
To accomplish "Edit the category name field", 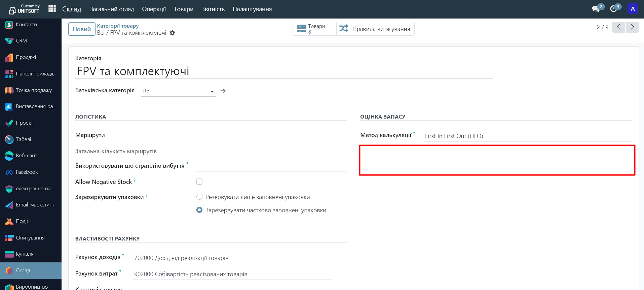I will point(283,71).
